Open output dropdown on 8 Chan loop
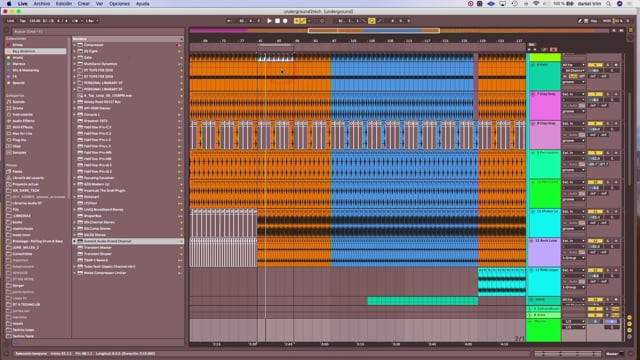Image resolution: width=640 pixels, height=360 pixels. 574,140
